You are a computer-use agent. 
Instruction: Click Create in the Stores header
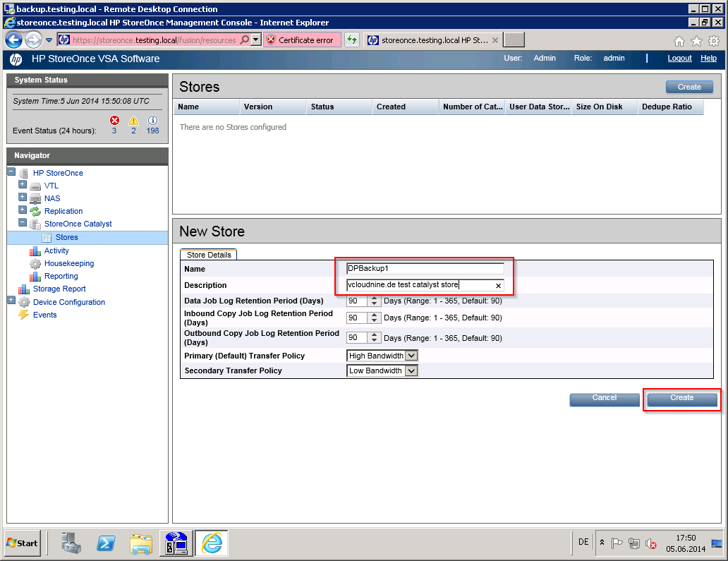tap(689, 88)
